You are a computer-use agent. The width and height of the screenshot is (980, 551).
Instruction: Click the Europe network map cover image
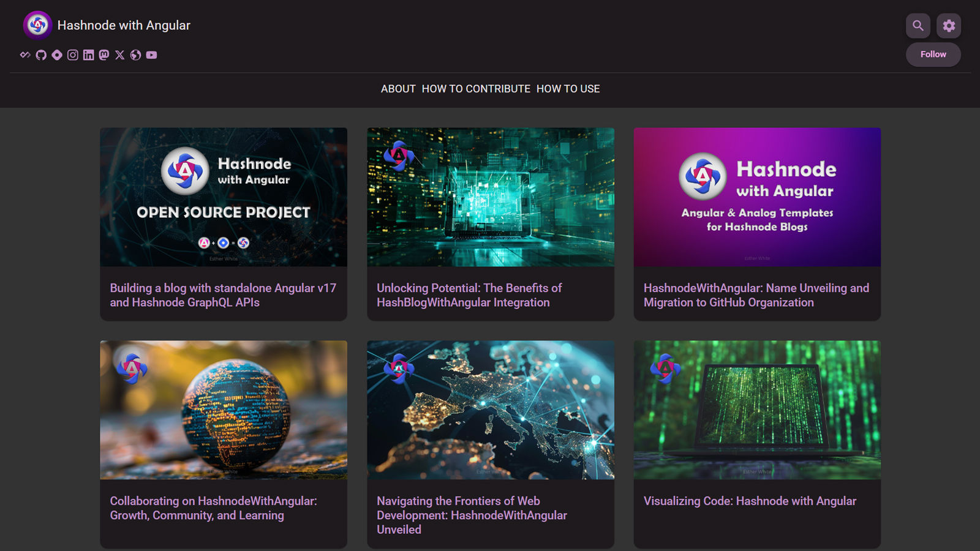(x=491, y=410)
